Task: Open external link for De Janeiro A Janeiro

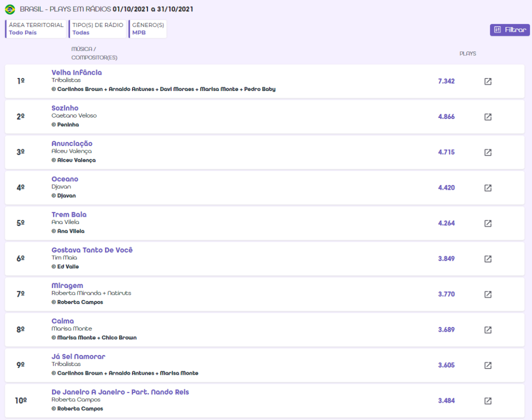Action: pyautogui.click(x=488, y=401)
